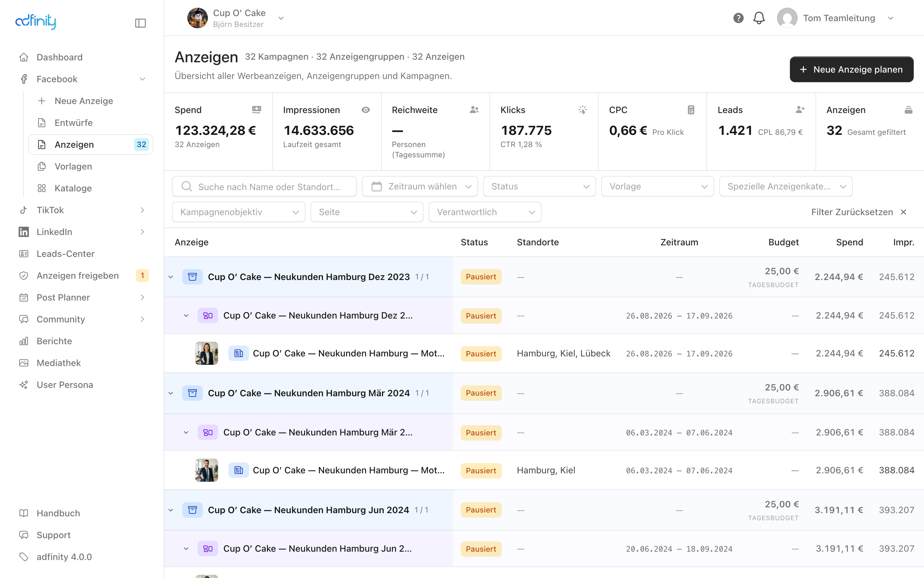Screen dimensions: 924x578
Task: Open the Verantwortlich filter dropdown
Action: [x=485, y=212]
